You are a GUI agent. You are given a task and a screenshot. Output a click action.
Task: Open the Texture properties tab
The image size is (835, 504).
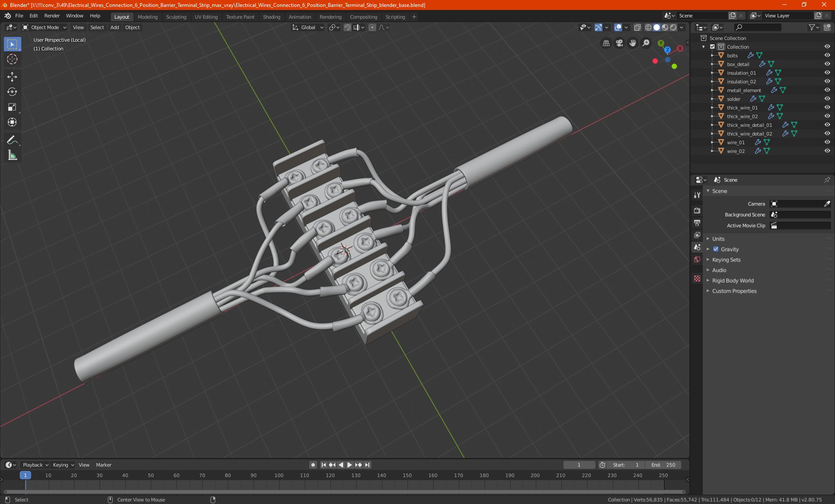point(697,279)
